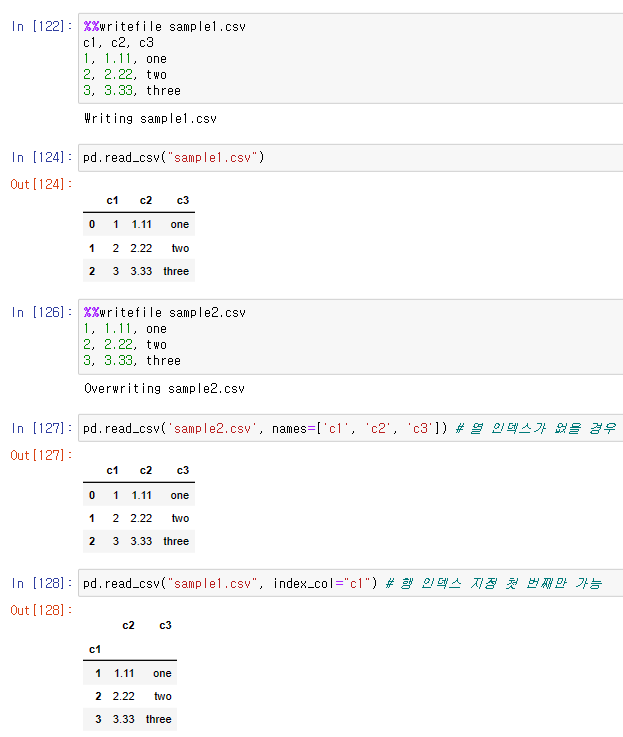This screenshot has height=737, width=623.
Task: Click row index 2 in Out[127] table
Action: [92, 541]
